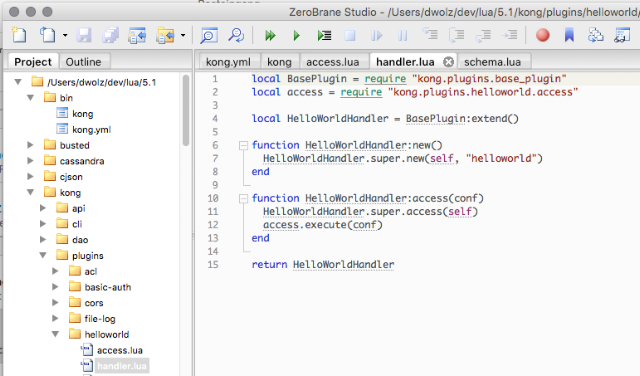Open dropdown arrow beside open file icon
The image size is (640, 376).
[65, 36]
